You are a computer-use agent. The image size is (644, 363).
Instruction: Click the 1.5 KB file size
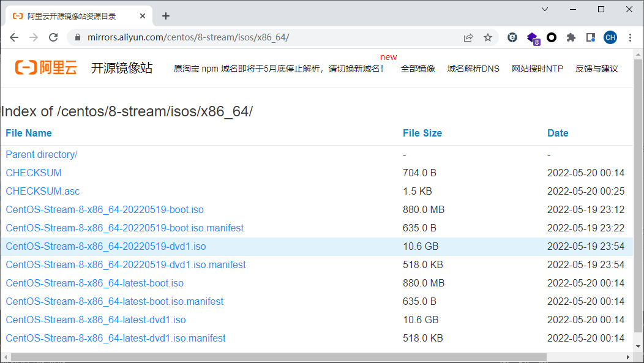pos(417,192)
